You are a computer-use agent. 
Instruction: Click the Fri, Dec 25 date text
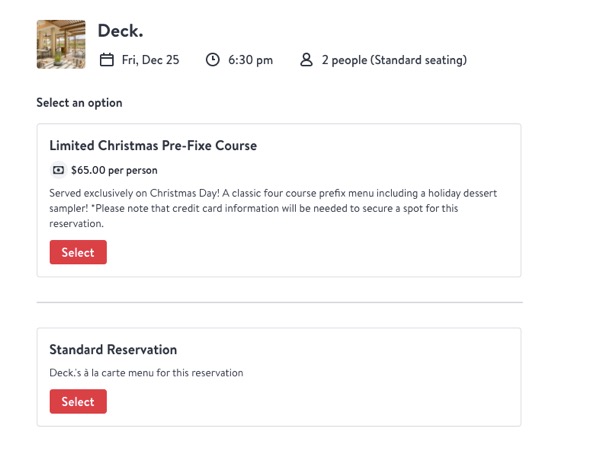[150, 60]
